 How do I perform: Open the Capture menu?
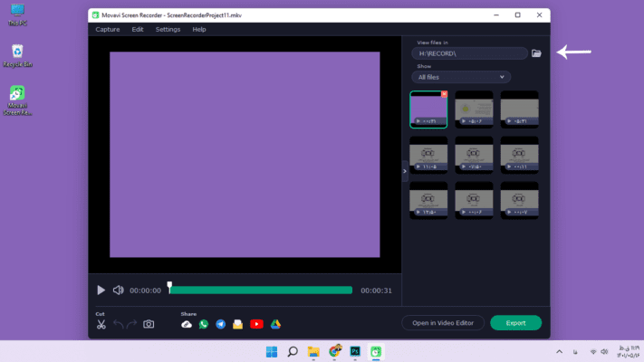pos(108,29)
